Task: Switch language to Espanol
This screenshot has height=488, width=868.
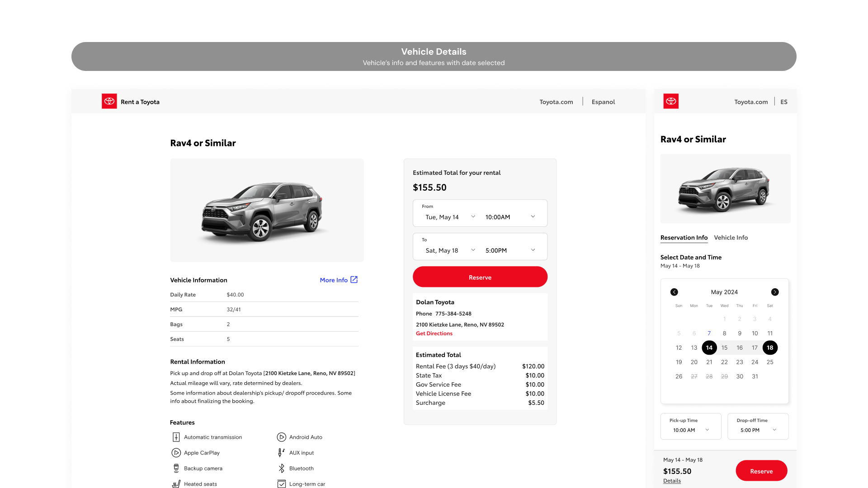Action: 603,102
